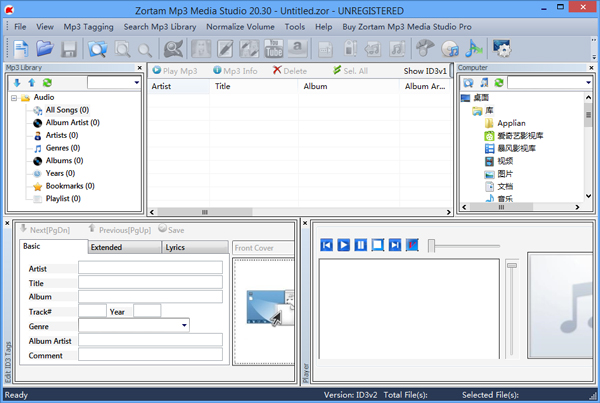600x403 pixels.
Task: Create a new library file icon
Action: point(21,49)
